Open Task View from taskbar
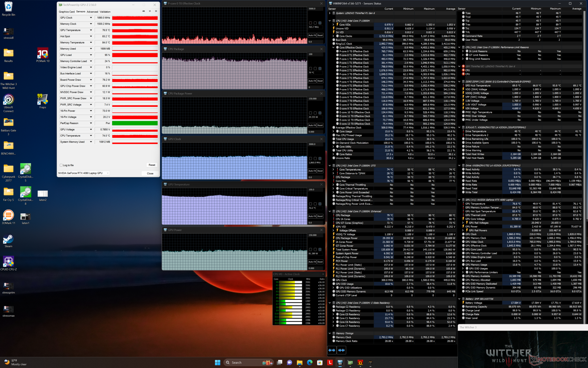Viewport: 588px width, 368px height. pos(279,362)
